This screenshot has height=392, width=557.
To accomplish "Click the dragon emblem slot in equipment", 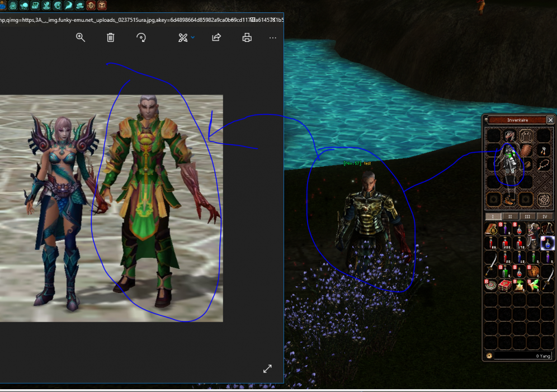I will [x=544, y=200].
